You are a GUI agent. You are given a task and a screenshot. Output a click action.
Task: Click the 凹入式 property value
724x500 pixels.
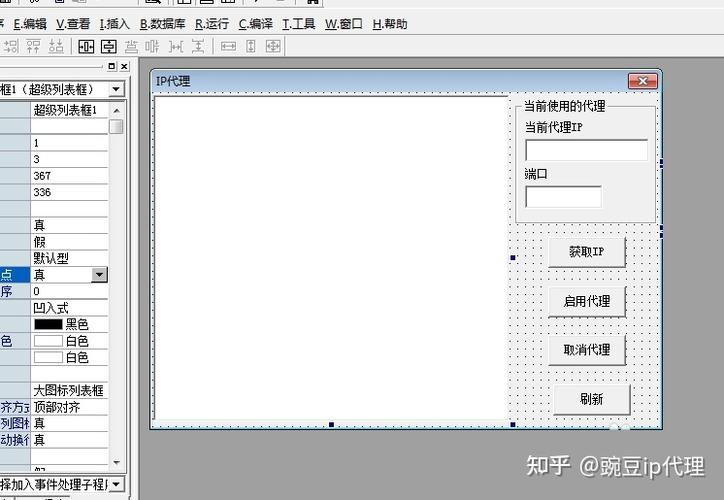tap(69, 308)
